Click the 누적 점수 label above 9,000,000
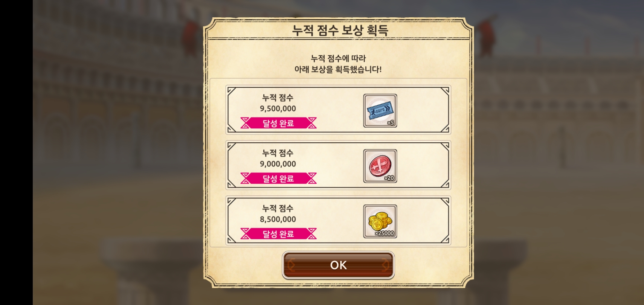 click(x=278, y=153)
